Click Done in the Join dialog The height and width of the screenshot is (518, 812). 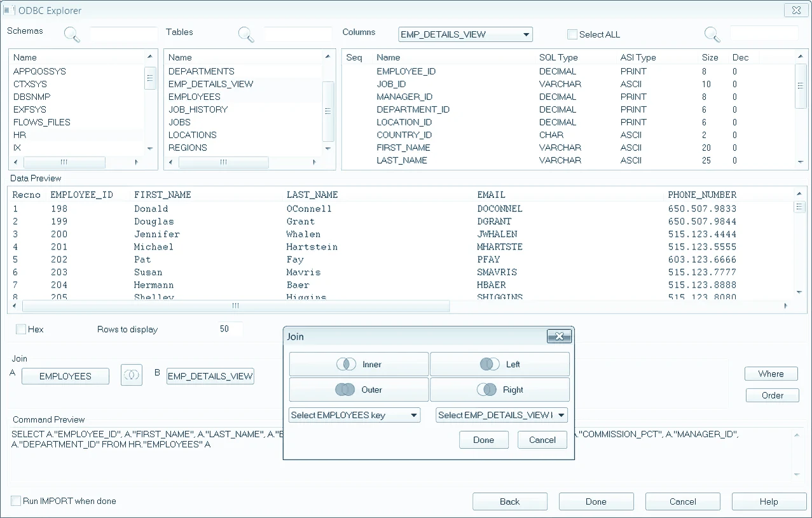click(483, 440)
